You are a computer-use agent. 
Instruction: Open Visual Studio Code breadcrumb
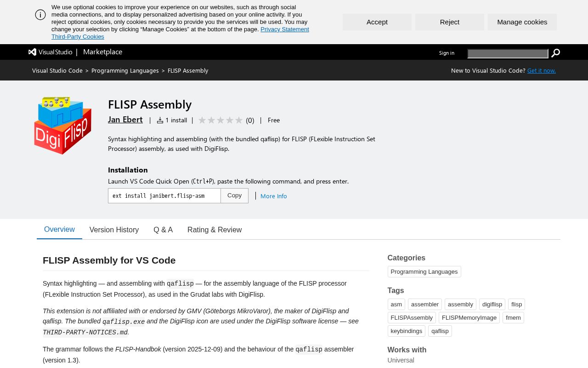pyautogui.click(x=57, y=70)
